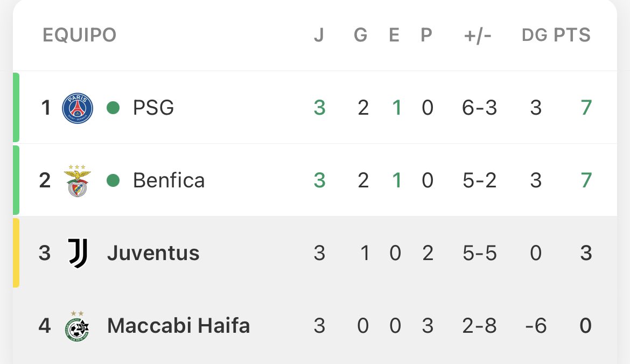Select the J column header
This screenshot has width=630, height=364.
[x=319, y=35]
